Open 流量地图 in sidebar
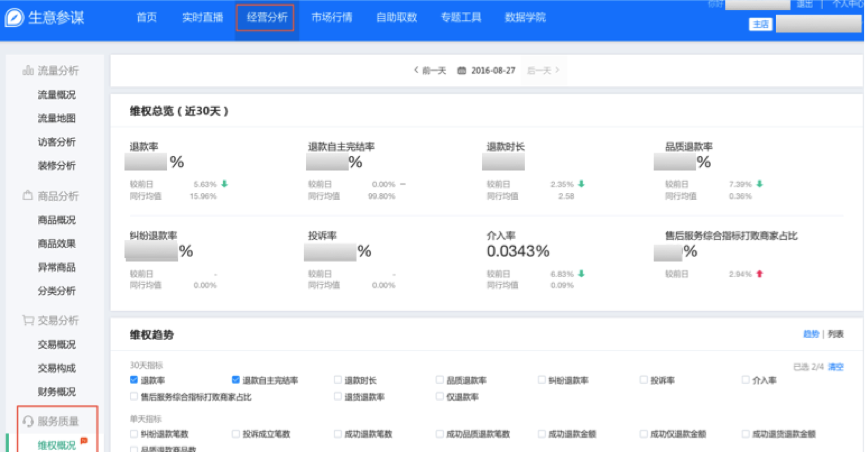Image resolution: width=865 pixels, height=453 pixels. coord(56,118)
